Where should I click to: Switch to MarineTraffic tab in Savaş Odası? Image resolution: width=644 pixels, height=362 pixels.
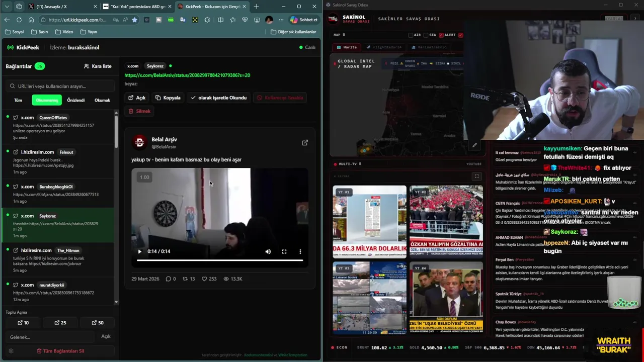click(x=429, y=47)
